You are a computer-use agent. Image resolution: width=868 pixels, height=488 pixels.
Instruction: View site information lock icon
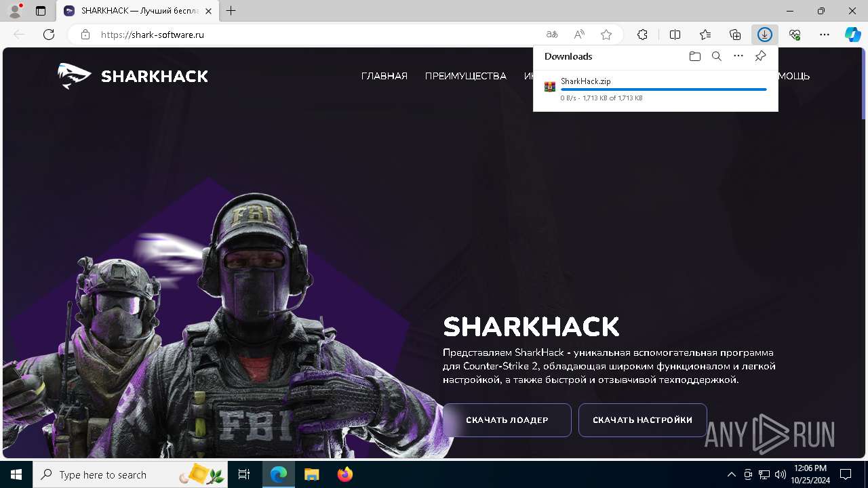coord(85,35)
